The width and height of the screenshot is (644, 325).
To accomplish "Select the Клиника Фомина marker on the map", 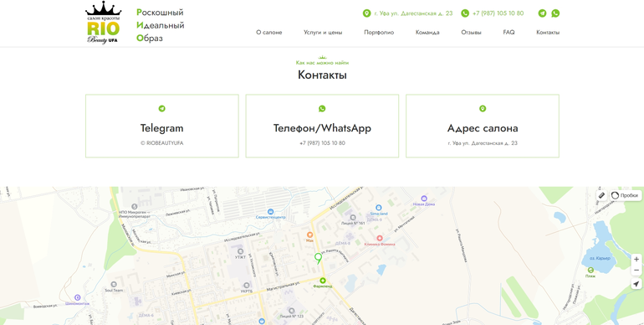I will point(380,238).
